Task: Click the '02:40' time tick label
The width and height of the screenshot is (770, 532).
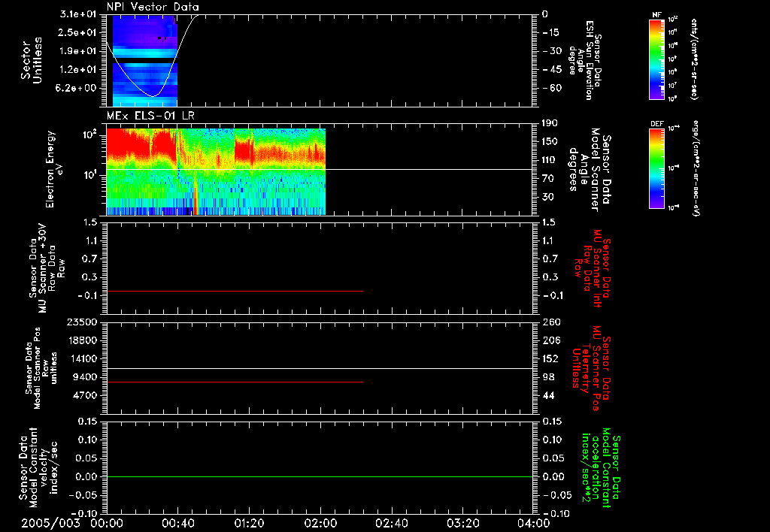Action: click(391, 523)
